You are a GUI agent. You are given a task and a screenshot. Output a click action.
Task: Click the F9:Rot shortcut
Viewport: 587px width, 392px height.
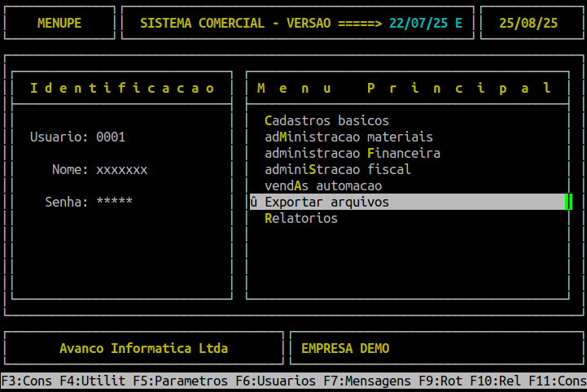coord(440,381)
